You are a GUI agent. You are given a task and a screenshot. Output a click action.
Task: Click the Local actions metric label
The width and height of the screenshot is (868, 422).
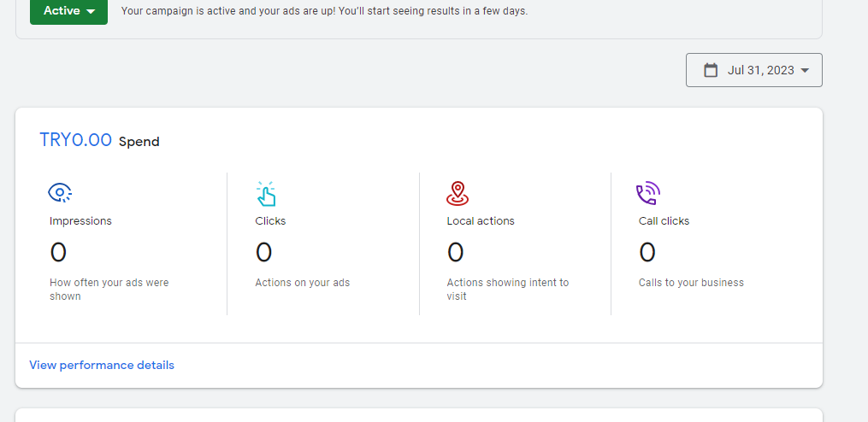pyautogui.click(x=481, y=220)
